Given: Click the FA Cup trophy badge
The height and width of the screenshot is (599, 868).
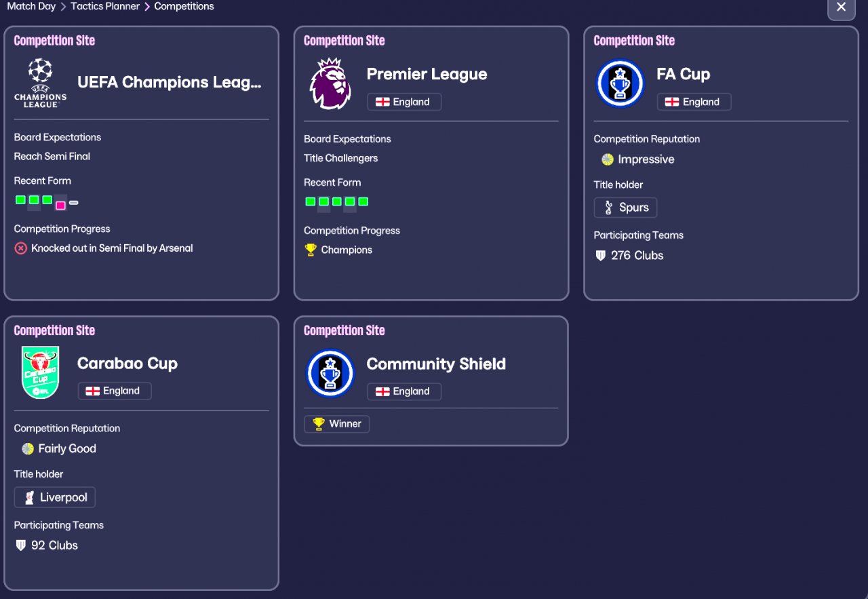Looking at the screenshot, I should point(620,83).
